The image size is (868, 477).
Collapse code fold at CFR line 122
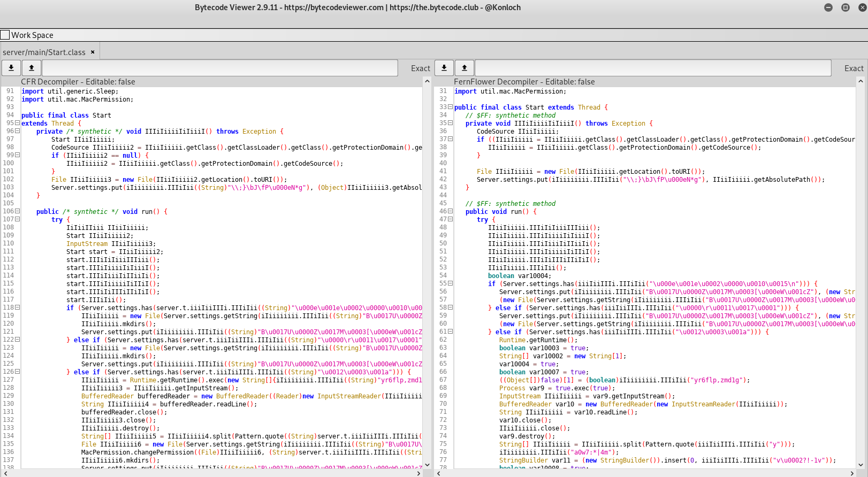(x=17, y=340)
